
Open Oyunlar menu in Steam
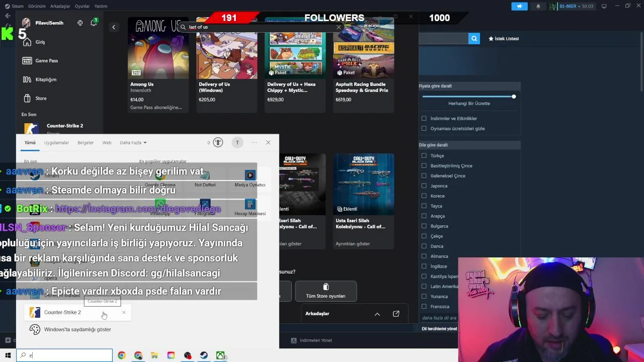[x=82, y=6]
